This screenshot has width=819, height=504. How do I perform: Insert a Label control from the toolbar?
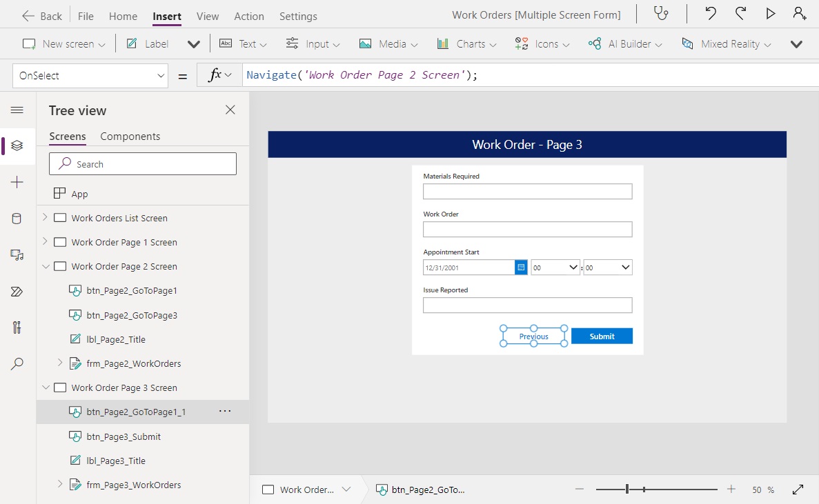click(x=146, y=43)
